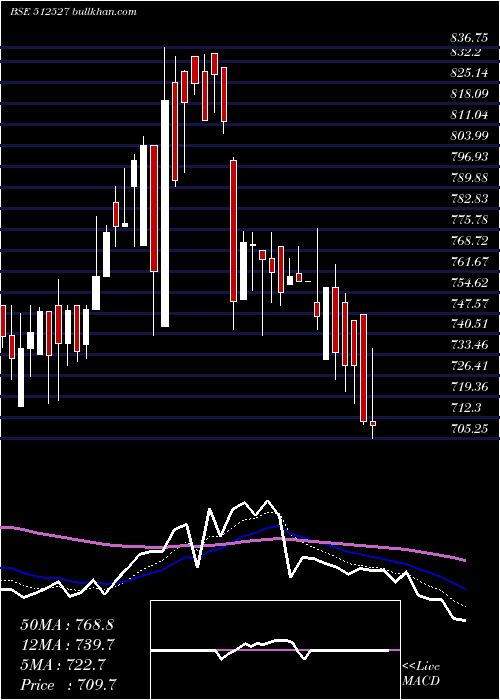Click the 740.51 price label
The image size is (500, 700).
(469, 324)
